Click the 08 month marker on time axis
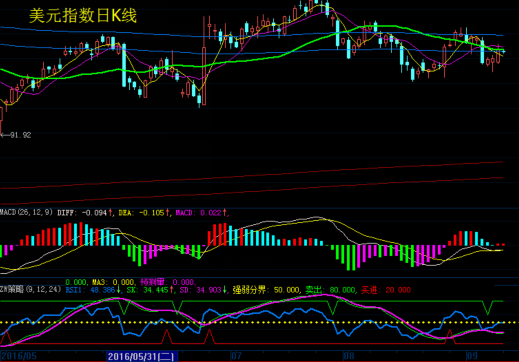 pyautogui.click(x=349, y=356)
